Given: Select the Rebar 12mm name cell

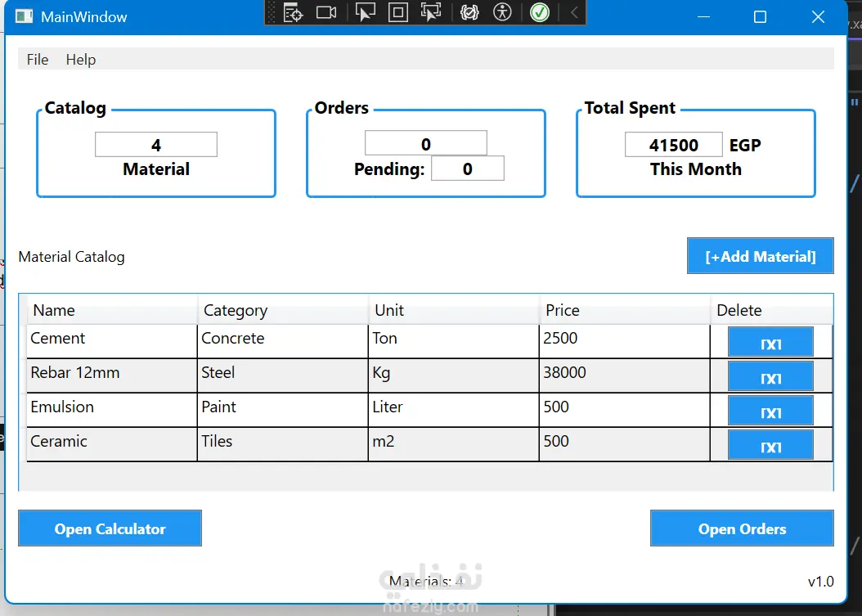Looking at the screenshot, I should pos(112,375).
